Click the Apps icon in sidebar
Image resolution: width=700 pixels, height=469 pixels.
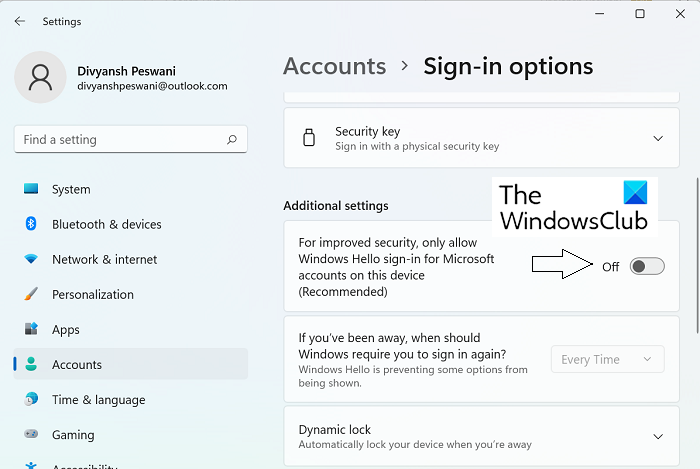(31, 329)
